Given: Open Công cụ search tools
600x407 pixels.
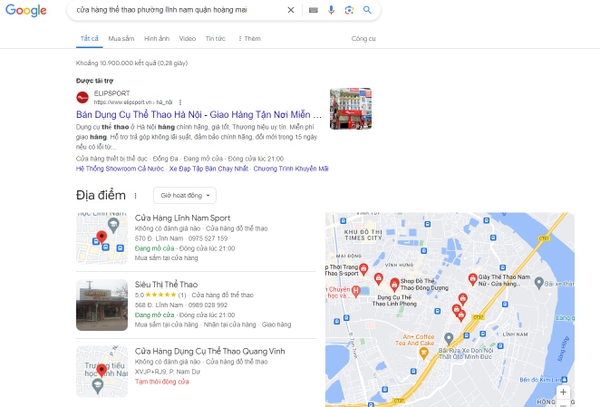Looking at the screenshot, I should click(364, 39).
